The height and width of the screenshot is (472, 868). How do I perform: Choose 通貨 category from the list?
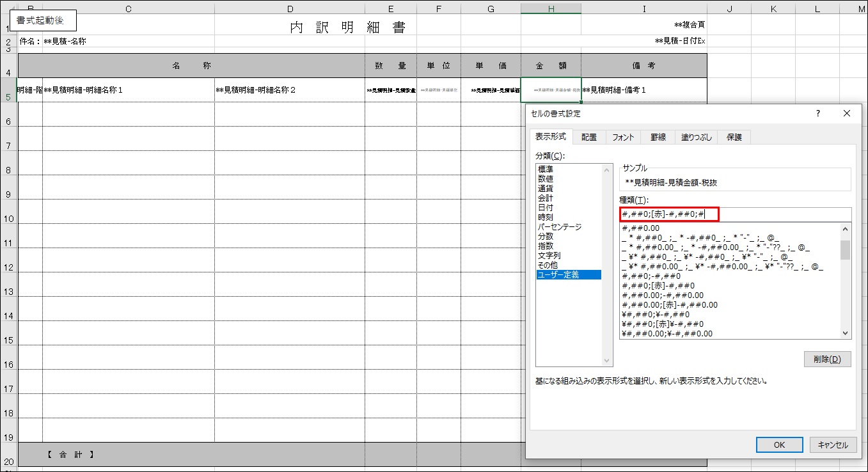[546, 189]
